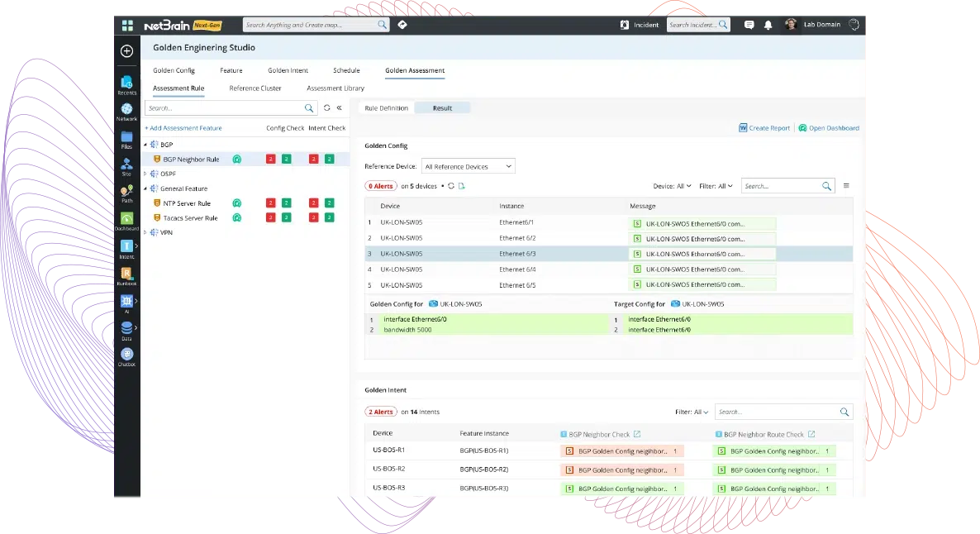Select the Rule Definition tab
Image resolution: width=980 pixels, height=534 pixels.
tap(386, 108)
